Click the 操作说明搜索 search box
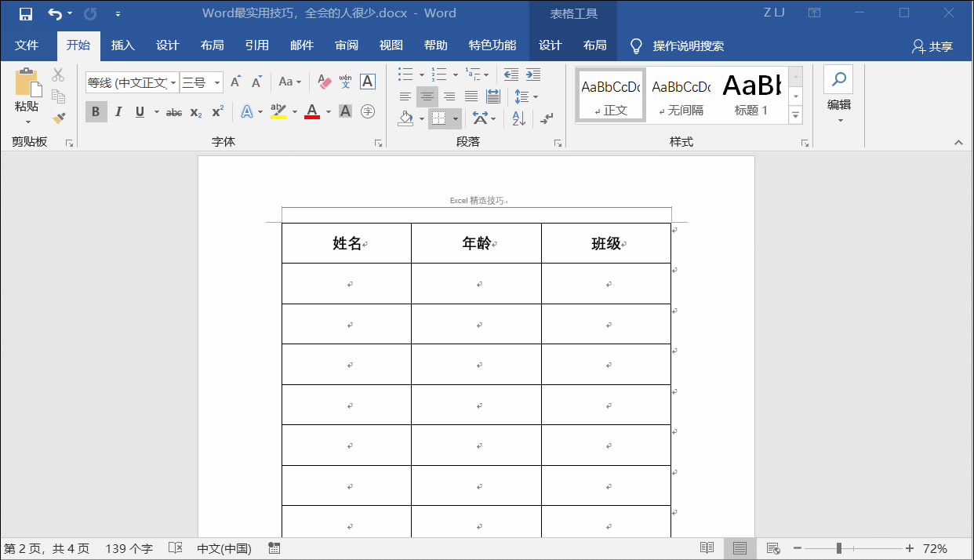This screenshot has height=560, width=974. click(688, 46)
